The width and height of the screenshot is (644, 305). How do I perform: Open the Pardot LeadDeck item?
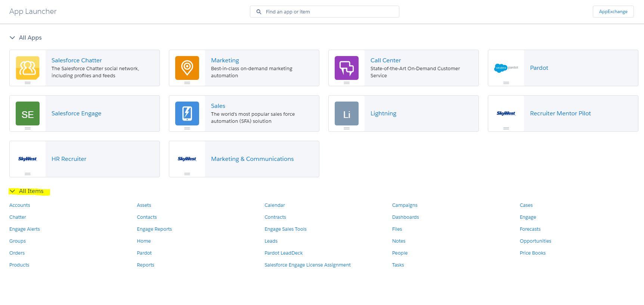[x=284, y=253]
